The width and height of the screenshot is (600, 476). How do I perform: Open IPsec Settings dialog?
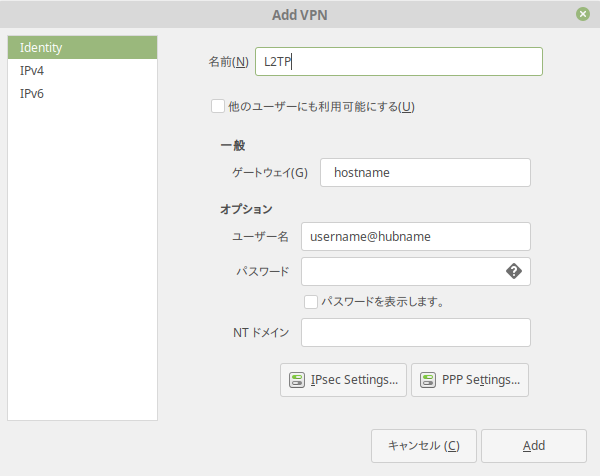pos(343,380)
